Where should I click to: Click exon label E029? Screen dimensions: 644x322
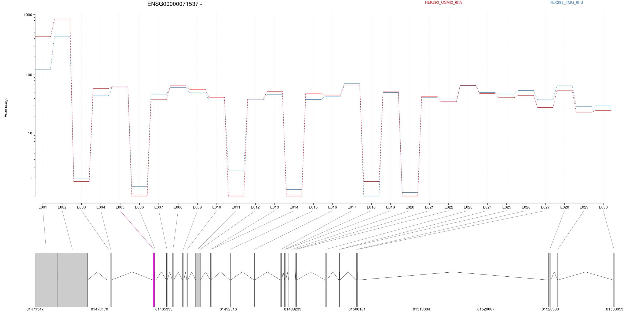pyautogui.click(x=584, y=207)
